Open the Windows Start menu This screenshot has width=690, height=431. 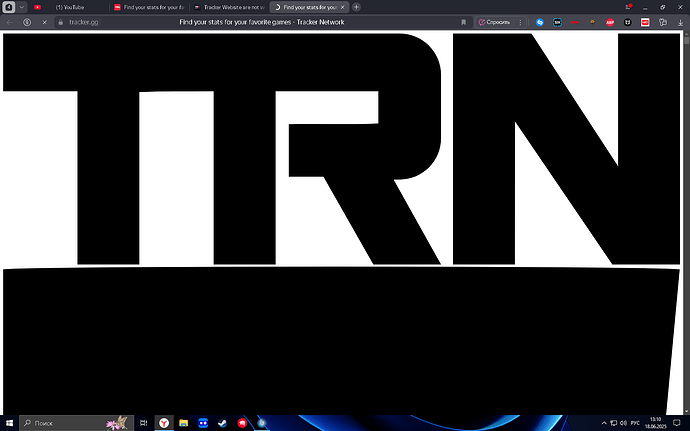pyautogui.click(x=9, y=423)
